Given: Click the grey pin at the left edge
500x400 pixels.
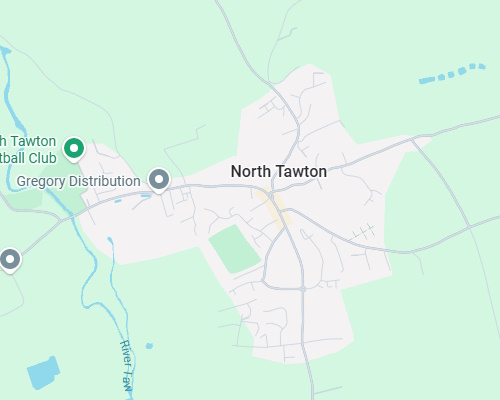Looking at the screenshot, I should point(10,260).
